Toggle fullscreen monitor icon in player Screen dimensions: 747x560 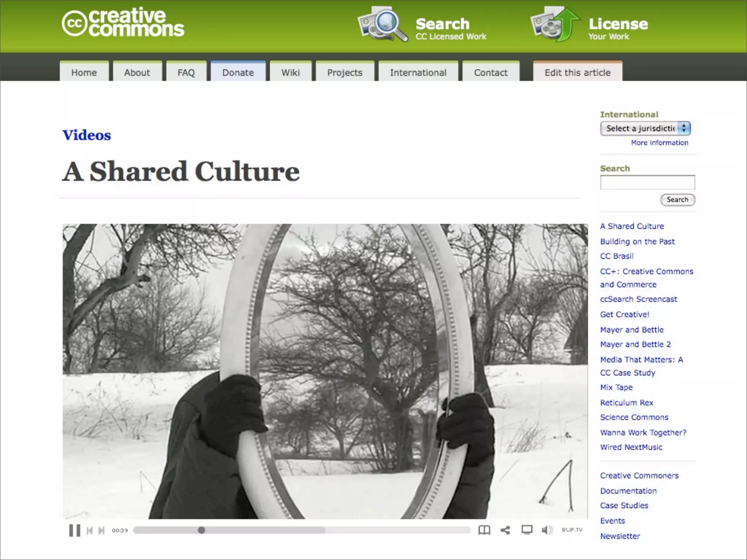coord(527,530)
